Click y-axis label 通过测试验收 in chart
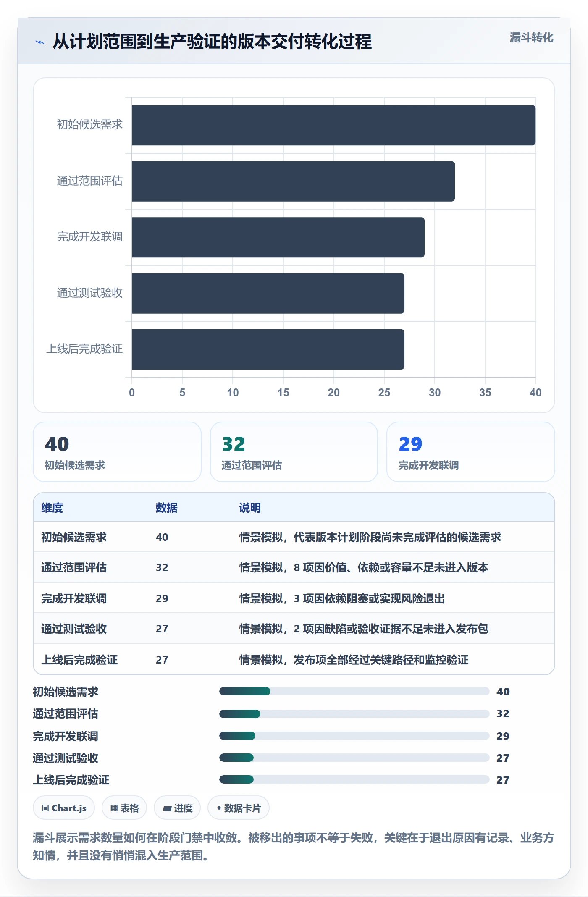 [x=90, y=293]
